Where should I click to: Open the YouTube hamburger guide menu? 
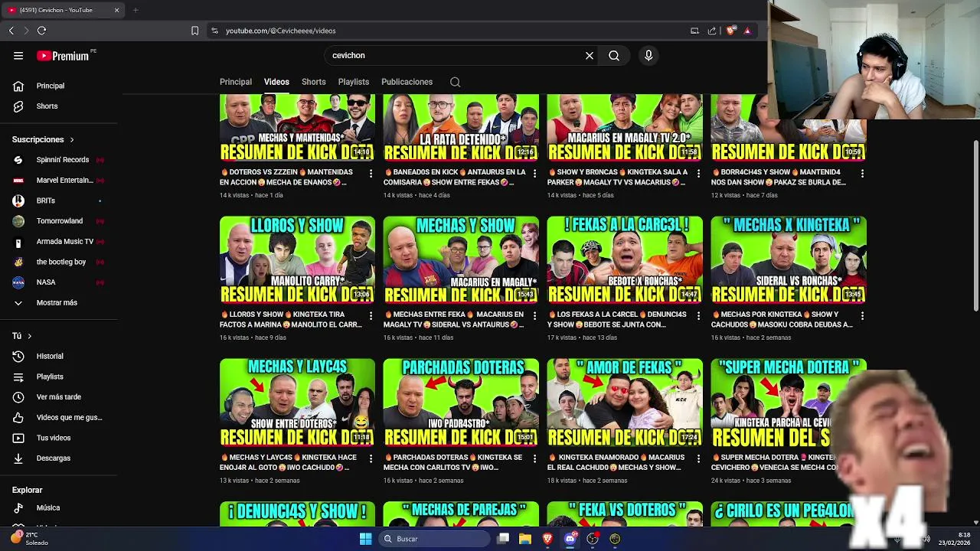tap(18, 55)
